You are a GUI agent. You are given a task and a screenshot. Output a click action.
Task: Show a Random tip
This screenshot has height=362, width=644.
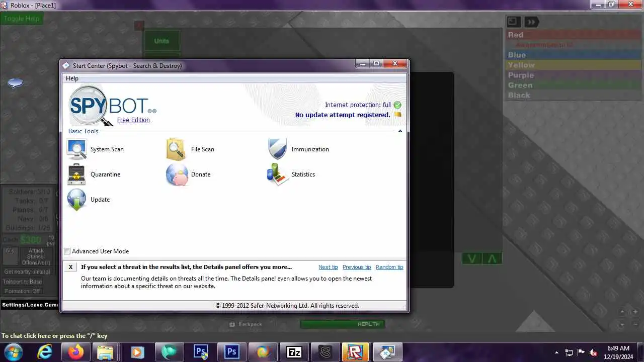click(x=389, y=267)
